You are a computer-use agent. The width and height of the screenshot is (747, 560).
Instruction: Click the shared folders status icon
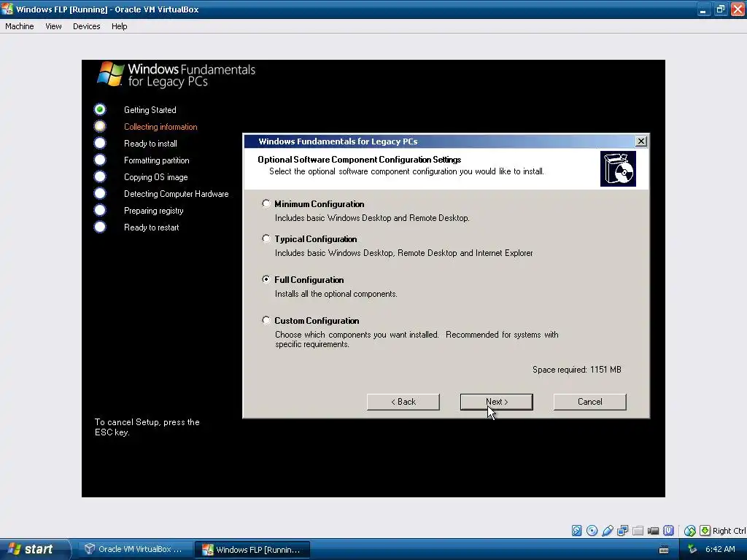click(638, 531)
